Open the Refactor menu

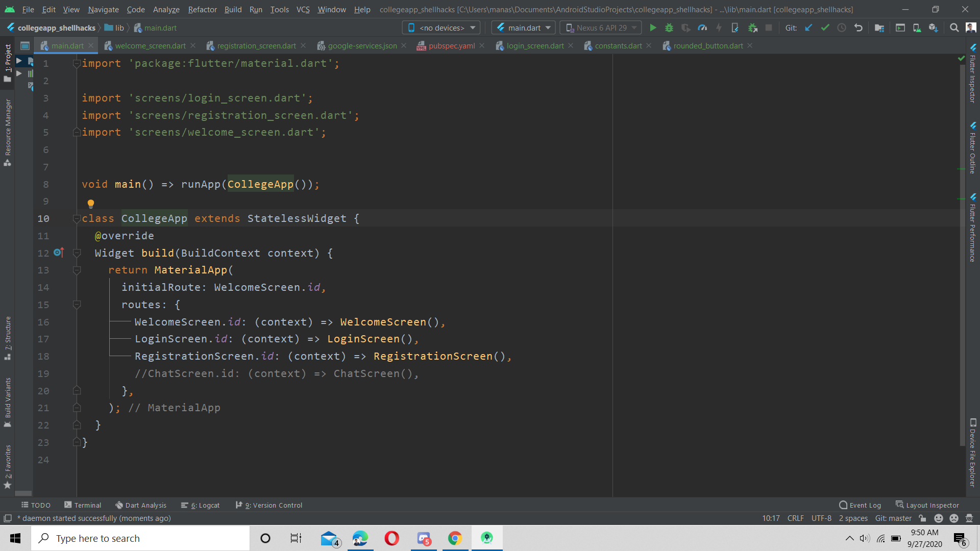coord(202,9)
